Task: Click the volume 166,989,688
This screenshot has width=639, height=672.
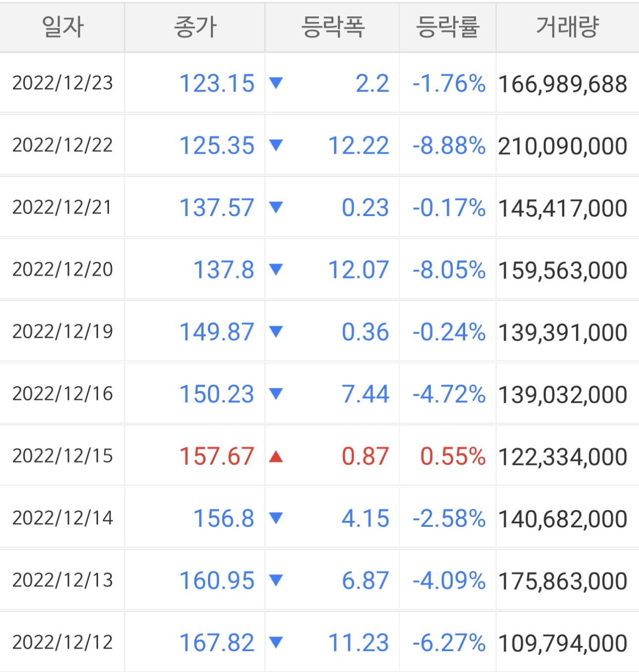Action: pyautogui.click(x=563, y=84)
